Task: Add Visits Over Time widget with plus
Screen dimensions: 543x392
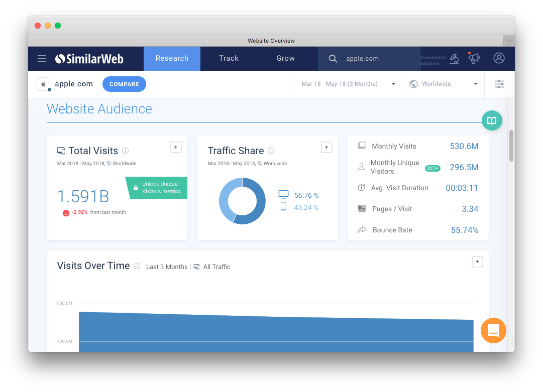Action: point(477,262)
